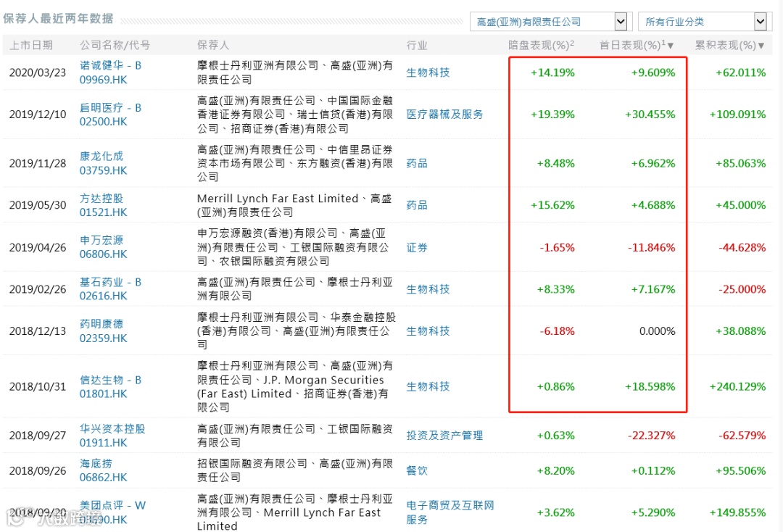Image resolution: width=783 pixels, height=532 pixels.
Task: Open 药品 industry link in 方达控股 row
Action: click(416, 205)
